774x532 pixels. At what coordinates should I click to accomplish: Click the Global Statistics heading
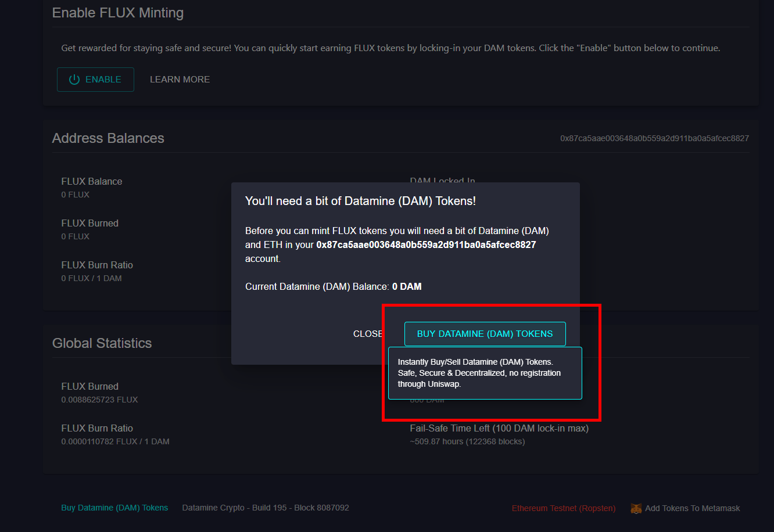pos(102,343)
